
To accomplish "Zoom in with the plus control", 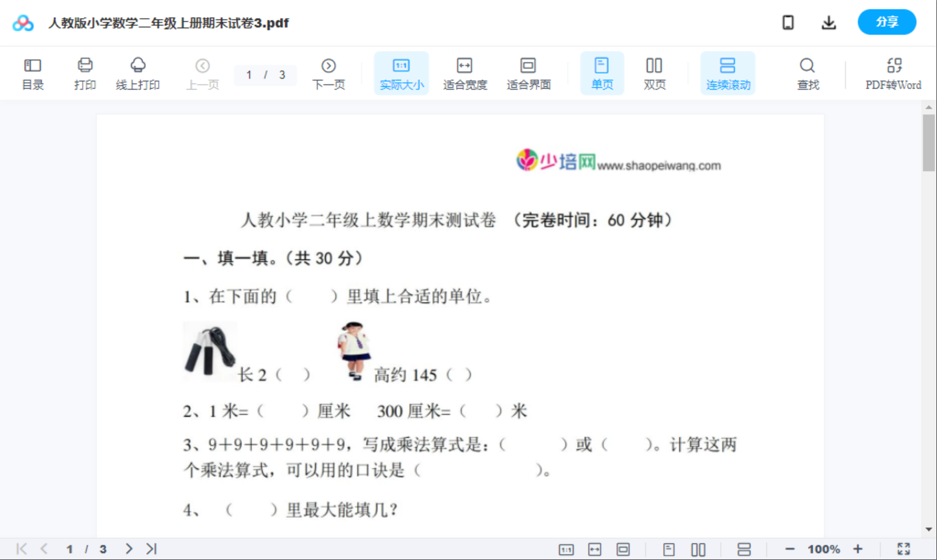I will pyautogui.click(x=859, y=548).
